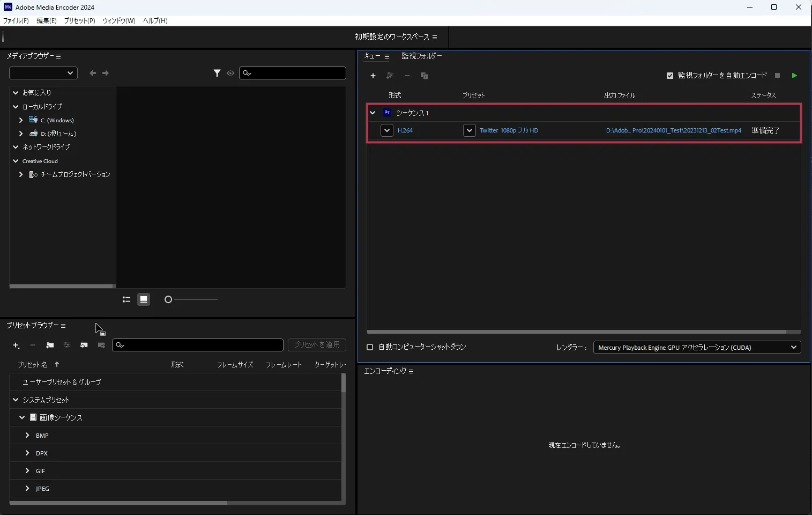
Task: Open the ヘルプ(H) menu
Action: click(155, 20)
